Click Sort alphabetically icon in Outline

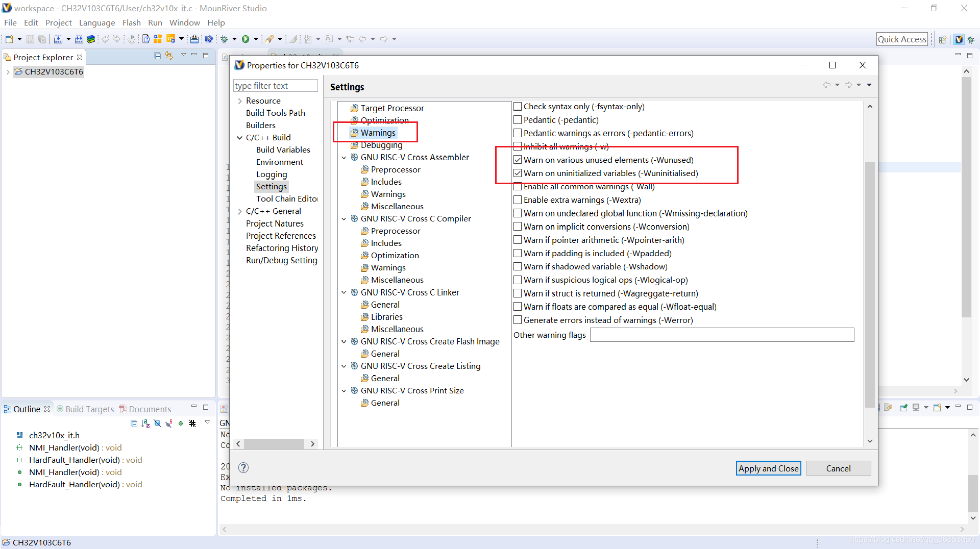(x=145, y=423)
